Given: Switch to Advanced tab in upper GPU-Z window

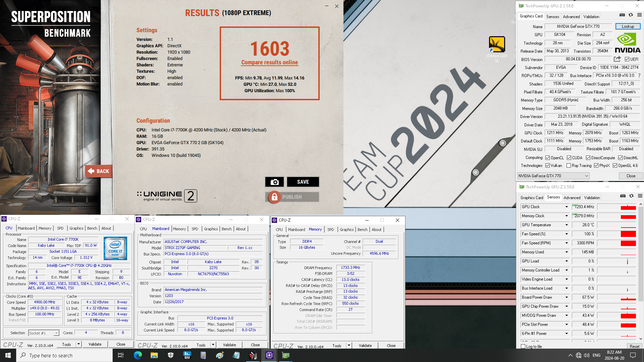Looking at the screenshot, I should pyautogui.click(x=571, y=16).
